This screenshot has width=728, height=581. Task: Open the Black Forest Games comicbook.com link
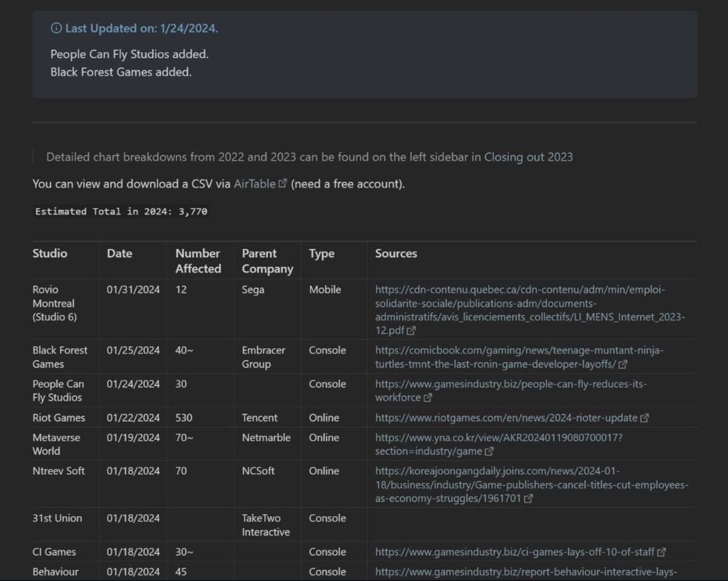coord(519,357)
